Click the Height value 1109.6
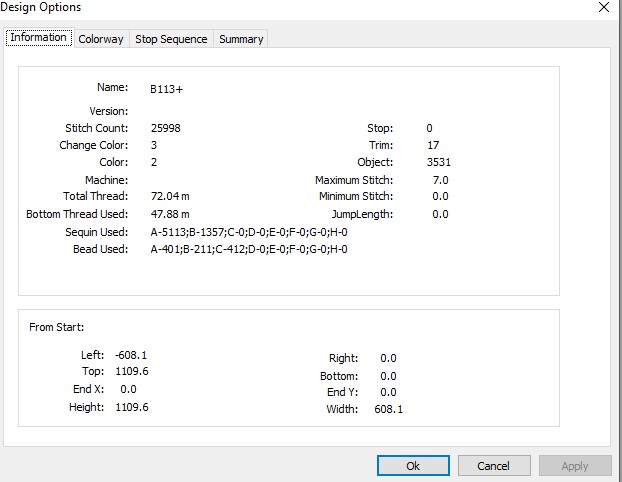622x482 pixels. click(x=132, y=407)
